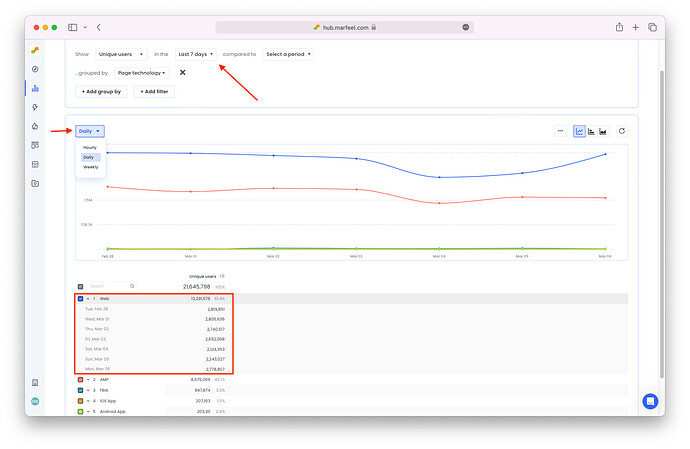
Task: Expand the FBIA row chevron
Action: click(88, 390)
